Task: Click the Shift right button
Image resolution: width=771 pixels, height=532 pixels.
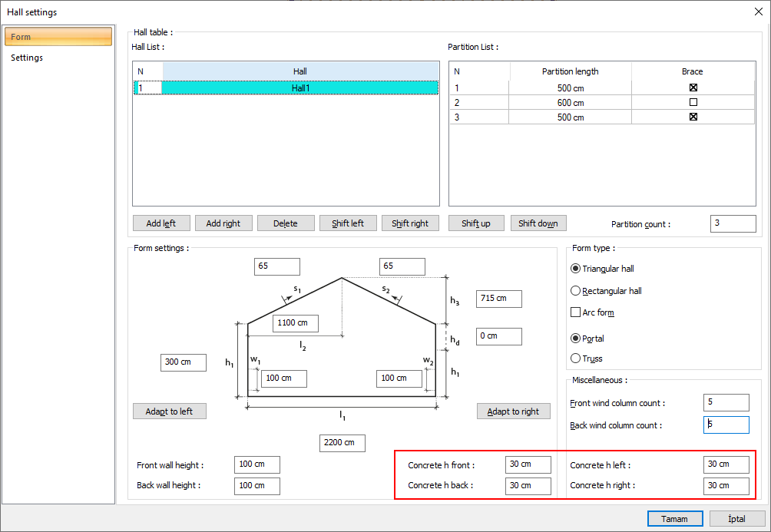Action: (x=410, y=223)
